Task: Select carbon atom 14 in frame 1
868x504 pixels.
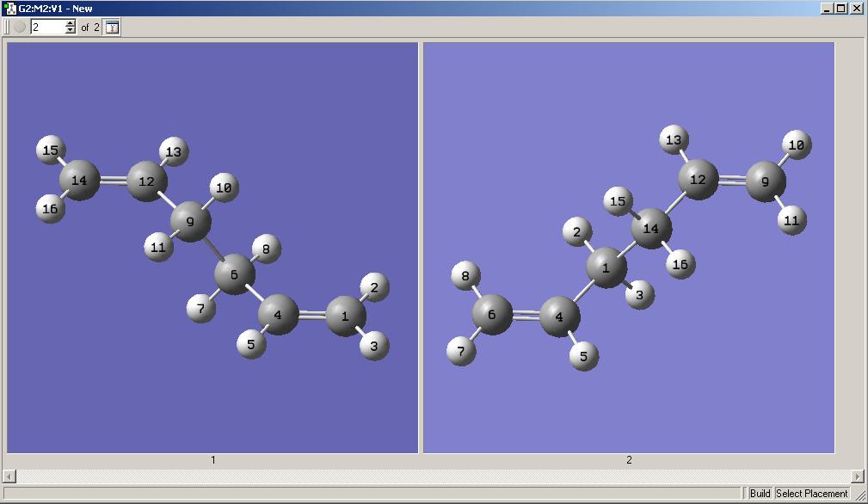Action: [79, 181]
